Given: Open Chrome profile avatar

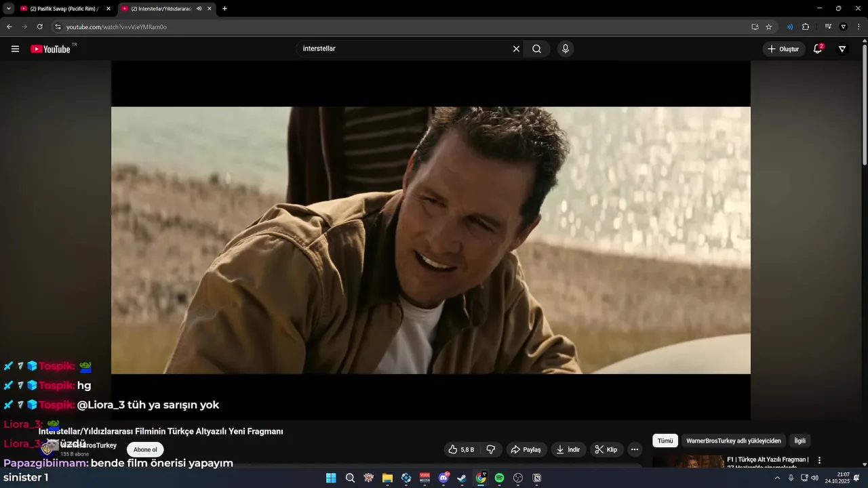Looking at the screenshot, I should [x=844, y=26].
